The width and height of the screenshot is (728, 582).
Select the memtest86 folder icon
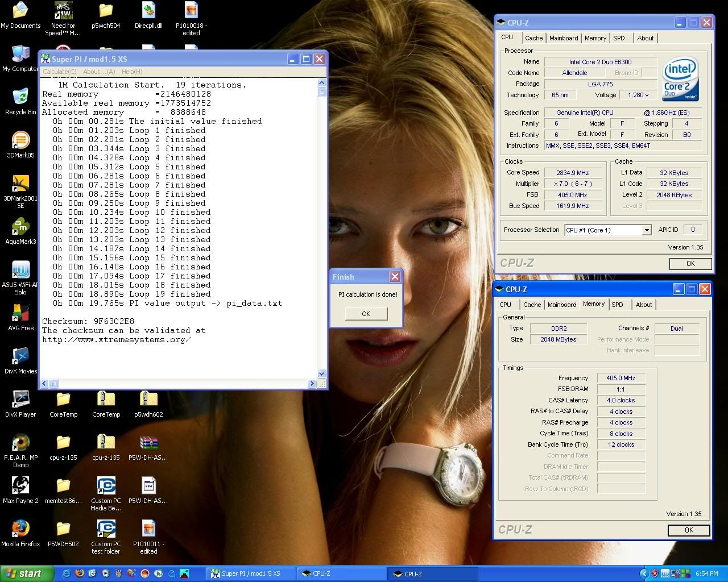pyautogui.click(x=63, y=490)
